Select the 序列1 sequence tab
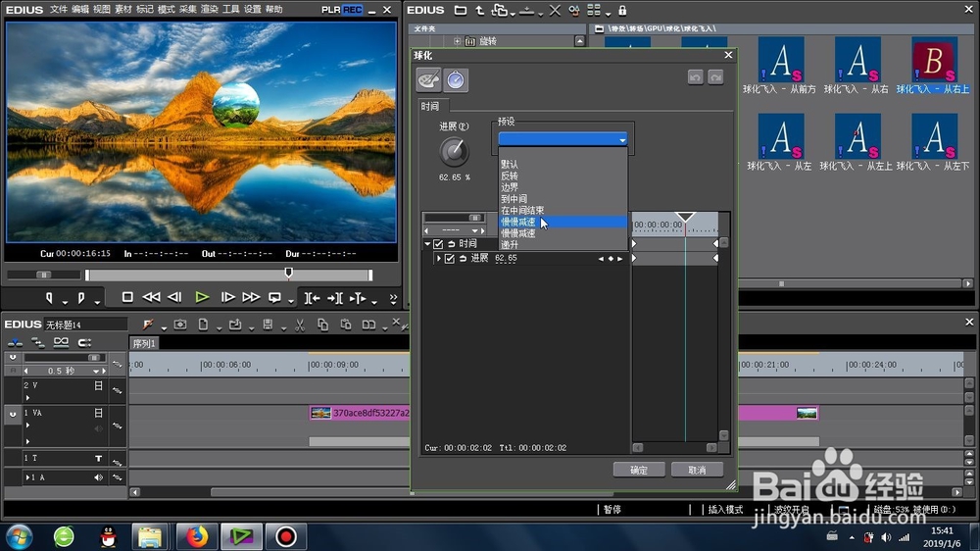This screenshot has height=551, width=980. point(144,343)
